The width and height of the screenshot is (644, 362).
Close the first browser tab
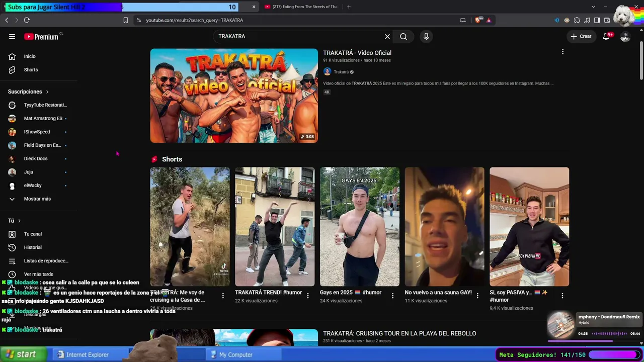click(254, 7)
